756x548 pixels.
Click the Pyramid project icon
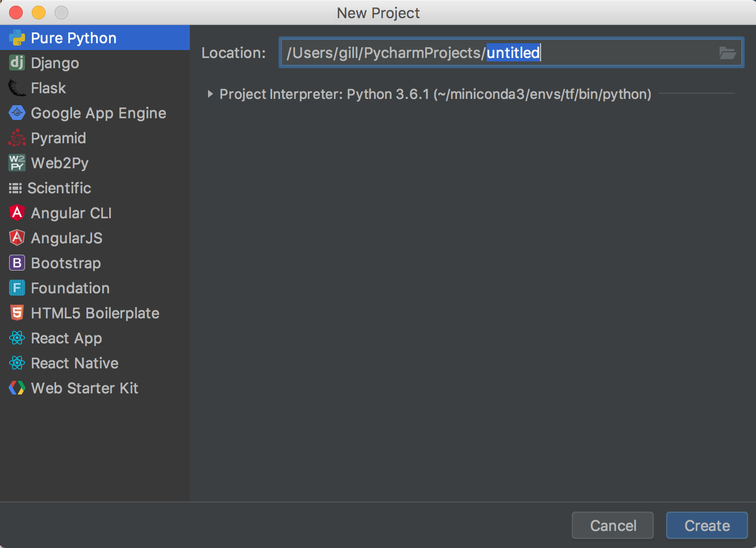pos(16,138)
